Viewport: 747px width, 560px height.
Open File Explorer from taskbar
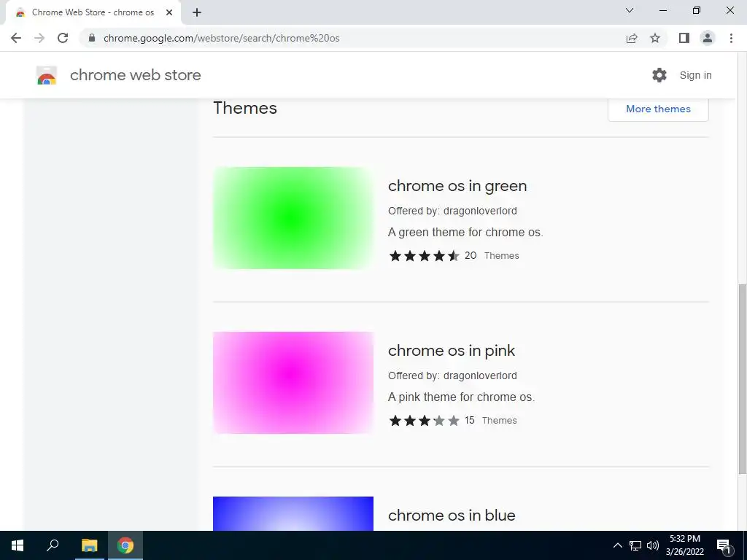pos(90,545)
